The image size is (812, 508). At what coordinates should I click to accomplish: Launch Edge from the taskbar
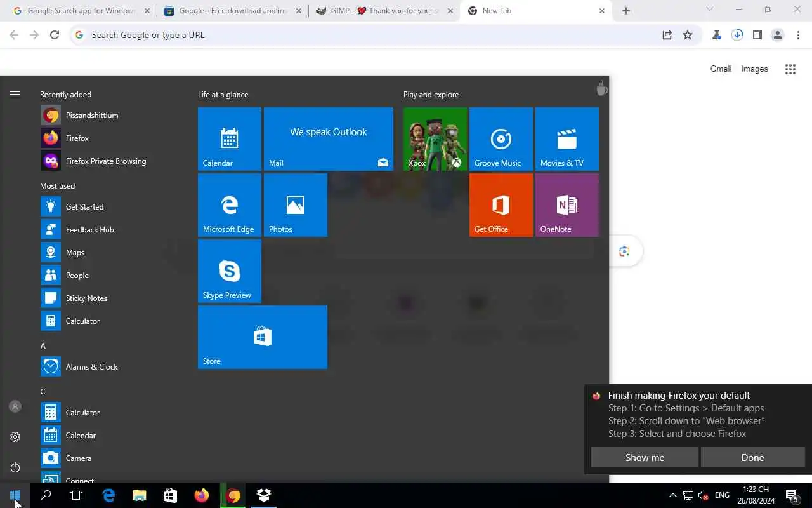(108, 495)
